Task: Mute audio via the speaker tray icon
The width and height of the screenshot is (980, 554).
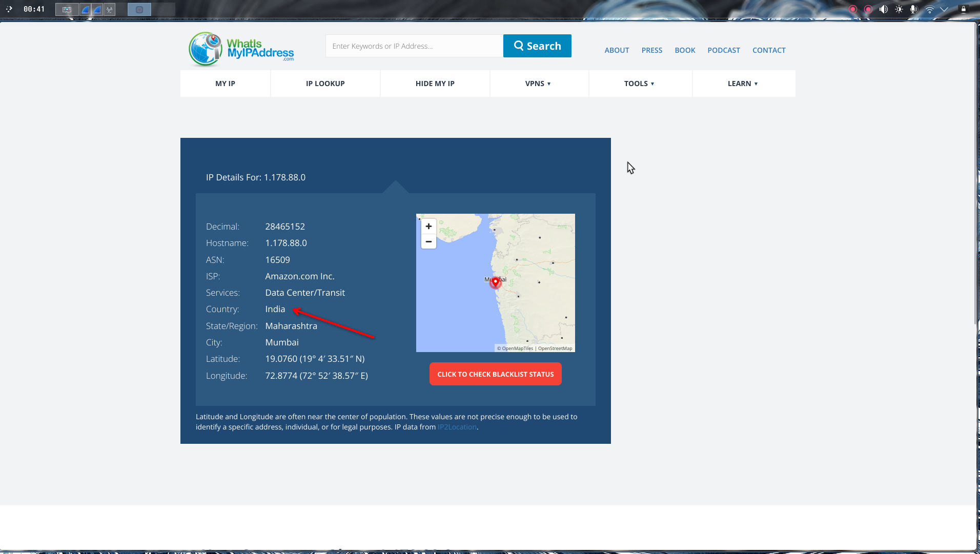Action: point(883,8)
